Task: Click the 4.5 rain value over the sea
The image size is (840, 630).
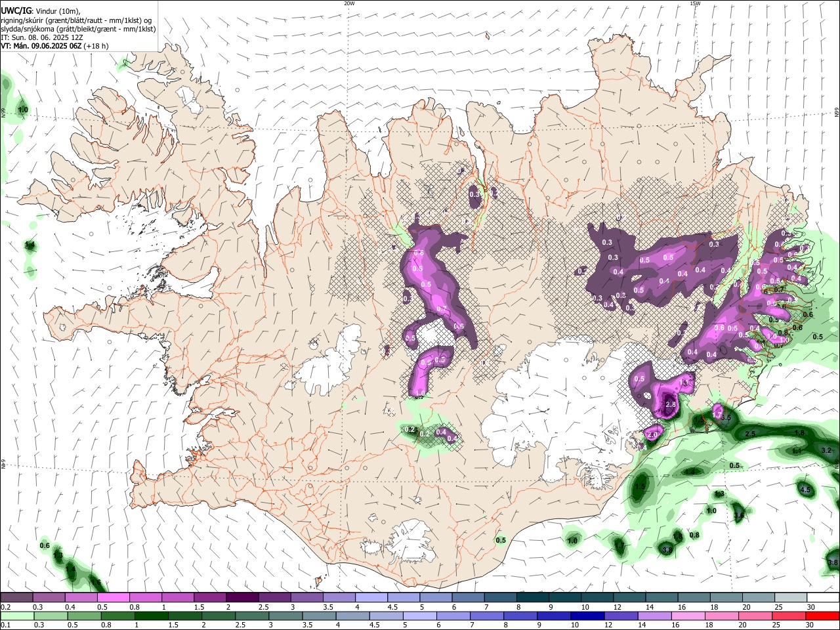Action: [806, 490]
